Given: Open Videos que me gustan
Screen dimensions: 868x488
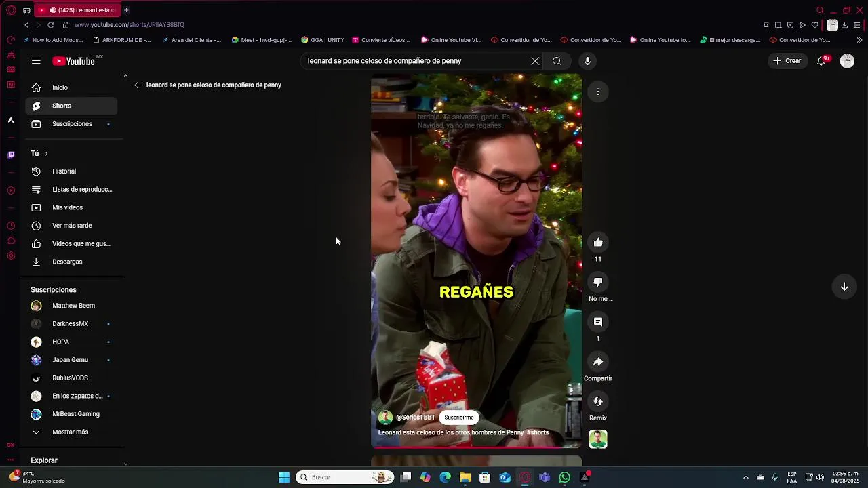Looking at the screenshot, I should 71,244.
